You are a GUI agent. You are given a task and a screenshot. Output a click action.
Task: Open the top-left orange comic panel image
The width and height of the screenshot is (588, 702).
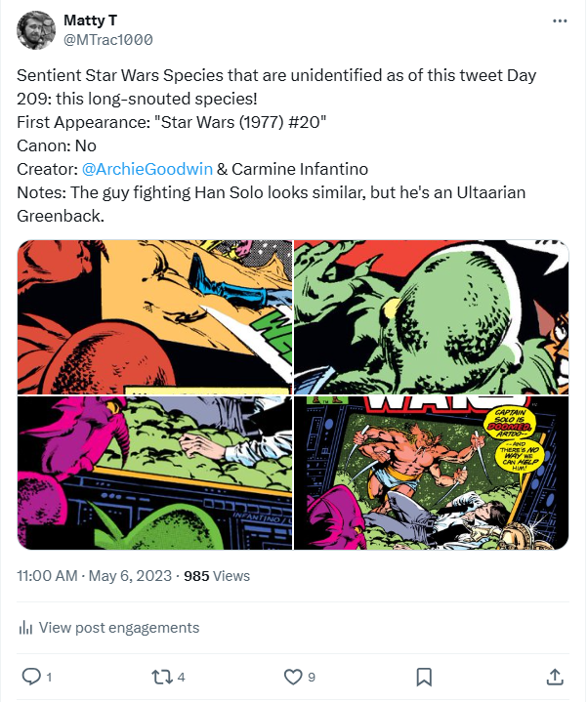(x=154, y=316)
